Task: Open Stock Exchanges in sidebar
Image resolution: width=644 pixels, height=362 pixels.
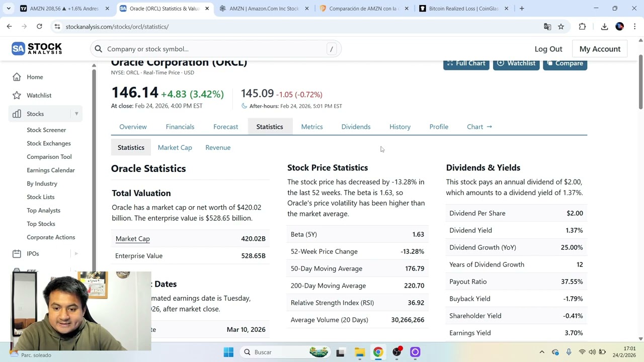Action: (49, 143)
